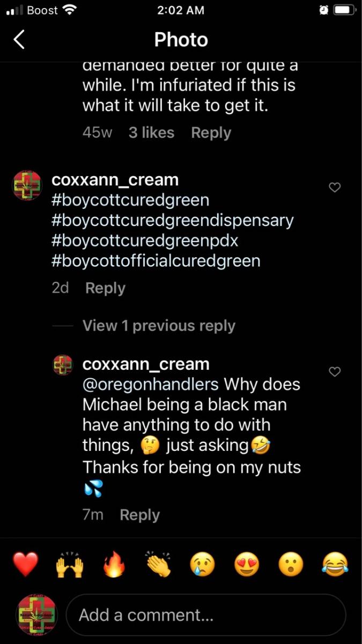
Task: Tap the raised hands emoji reaction
Action: tap(70, 565)
